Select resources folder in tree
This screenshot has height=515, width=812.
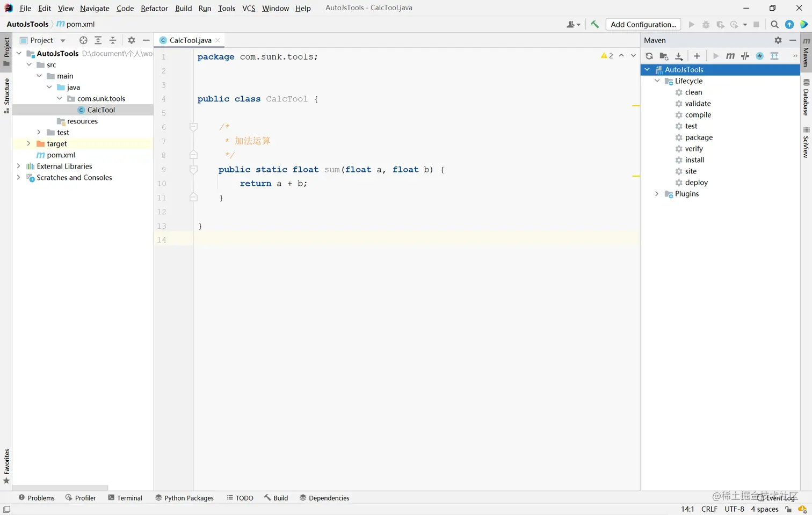pos(77,121)
